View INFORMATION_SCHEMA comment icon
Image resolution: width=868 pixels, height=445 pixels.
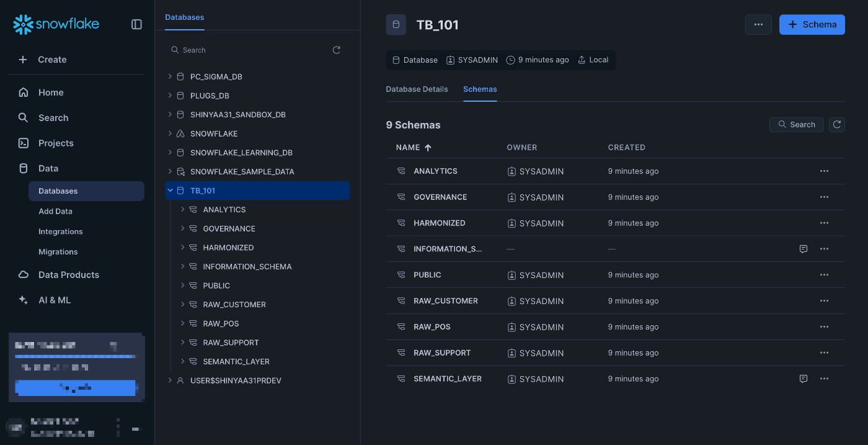coord(804,249)
